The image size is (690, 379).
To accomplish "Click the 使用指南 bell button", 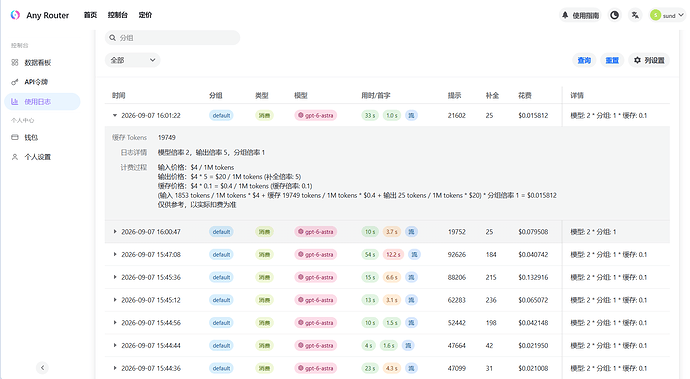I will point(580,15).
